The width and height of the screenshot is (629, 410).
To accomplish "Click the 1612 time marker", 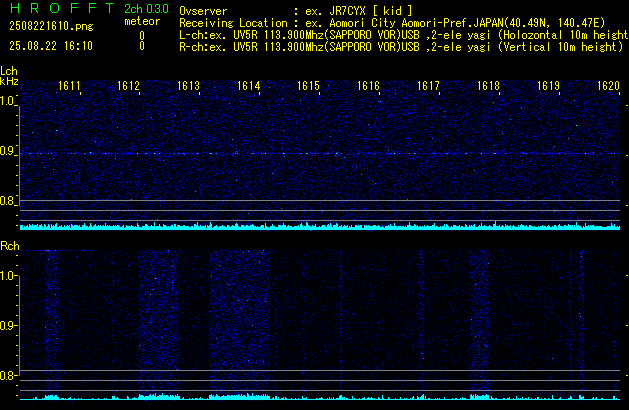I will pyautogui.click(x=128, y=86).
